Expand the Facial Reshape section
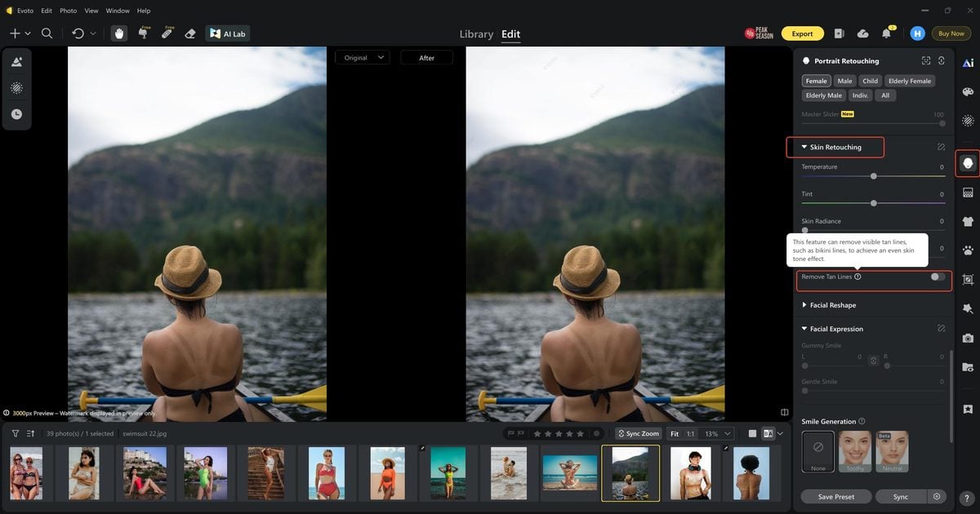Screen dimensions: 980x514 pos(832,305)
